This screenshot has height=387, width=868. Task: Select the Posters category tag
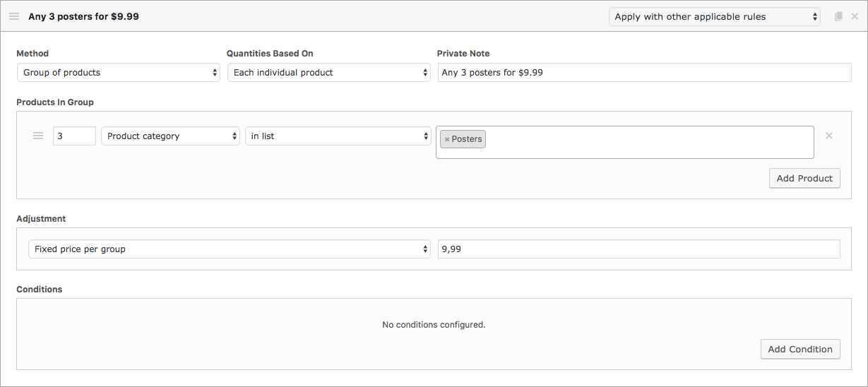467,139
